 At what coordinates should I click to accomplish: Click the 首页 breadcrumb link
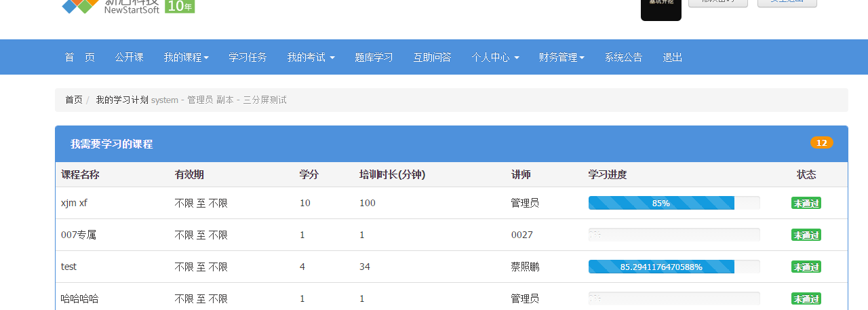tap(74, 100)
